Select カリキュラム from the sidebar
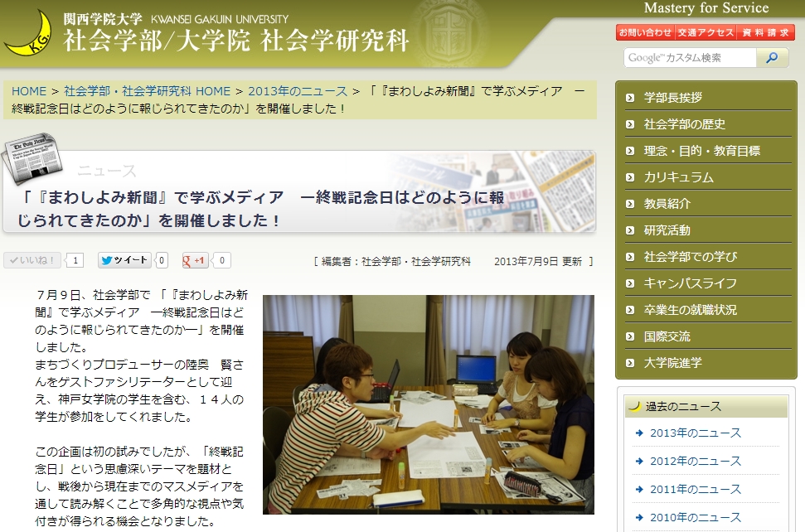This screenshot has width=805, height=532. 678,177
